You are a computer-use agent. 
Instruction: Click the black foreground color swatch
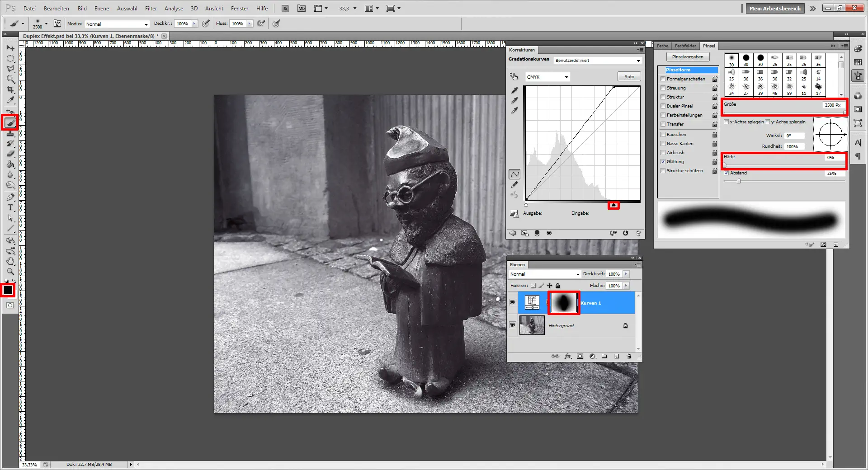pyautogui.click(x=8, y=290)
